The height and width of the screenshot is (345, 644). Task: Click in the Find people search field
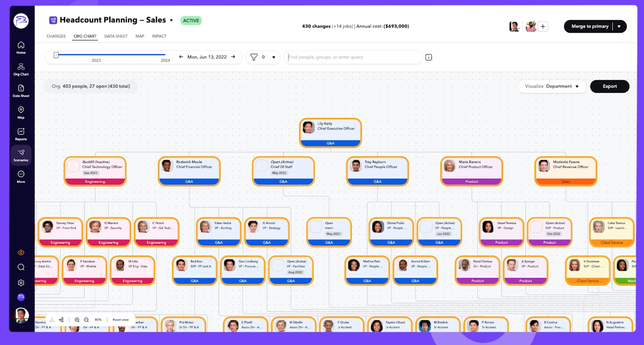click(353, 57)
